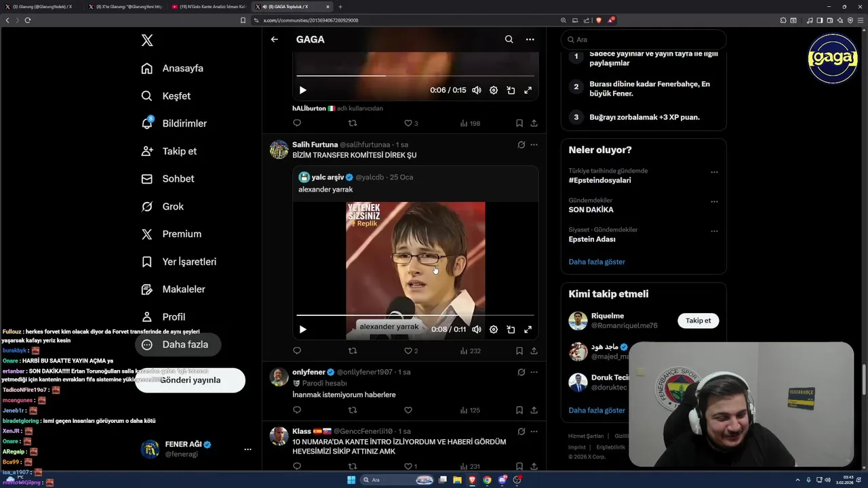Open Salih Furtuna post options
The width and height of the screenshot is (868, 488).
[534, 144]
